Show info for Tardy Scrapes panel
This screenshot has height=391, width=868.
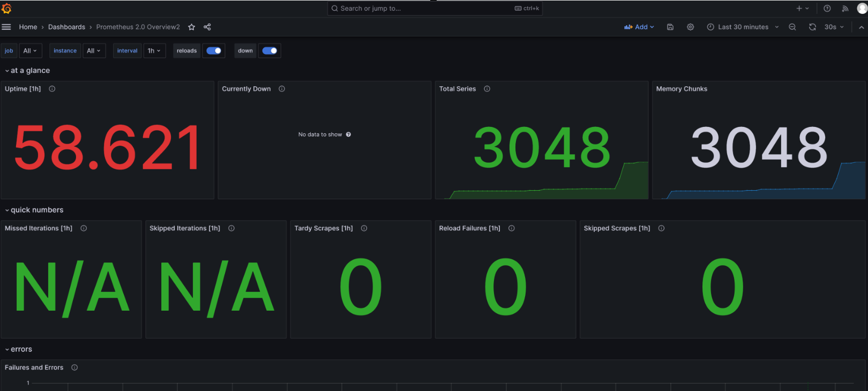point(364,228)
